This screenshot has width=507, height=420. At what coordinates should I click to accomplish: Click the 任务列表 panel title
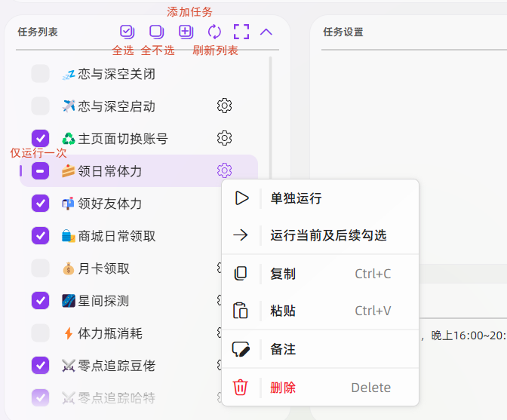[x=38, y=32]
